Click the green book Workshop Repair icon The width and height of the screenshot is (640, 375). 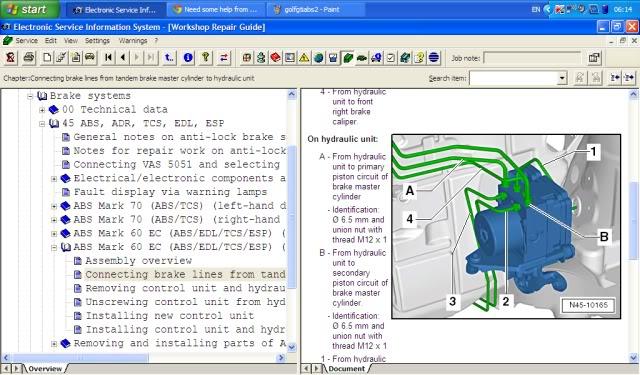347,58
